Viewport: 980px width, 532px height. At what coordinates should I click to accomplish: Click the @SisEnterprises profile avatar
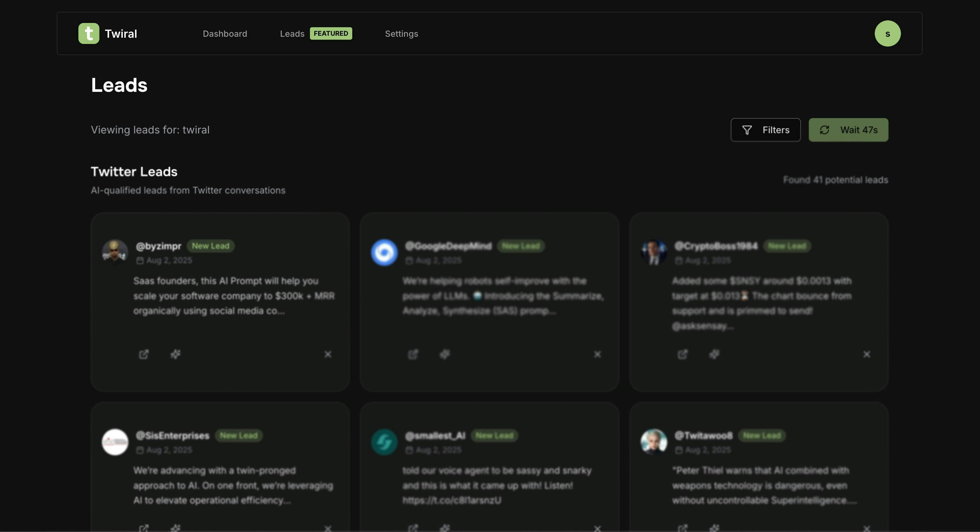click(115, 442)
